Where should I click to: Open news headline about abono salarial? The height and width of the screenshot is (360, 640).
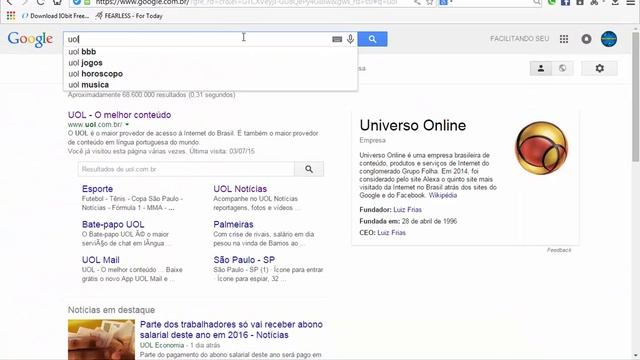[231, 329]
